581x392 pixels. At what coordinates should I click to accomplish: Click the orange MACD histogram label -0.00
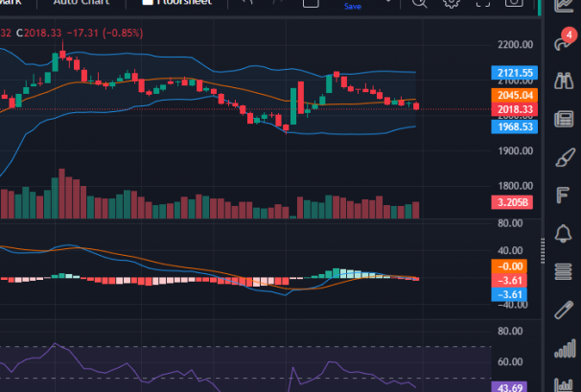(x=509, y=266)
